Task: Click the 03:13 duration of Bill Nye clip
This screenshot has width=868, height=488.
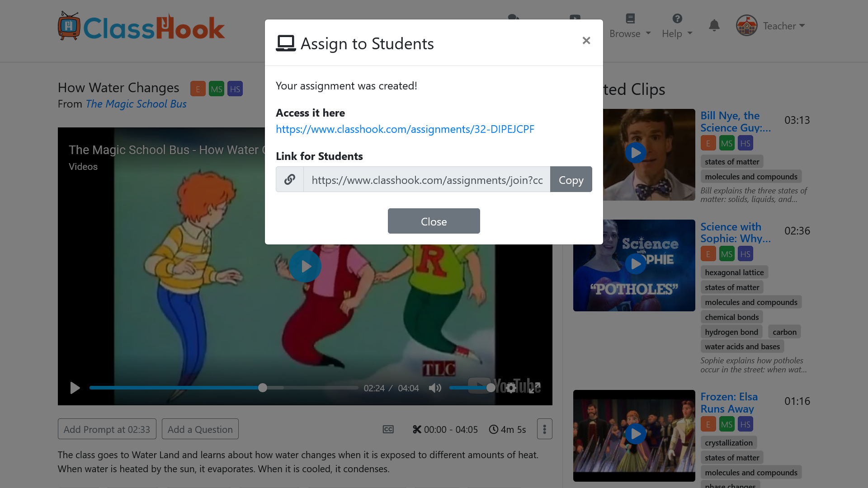Action: (797, 120)
